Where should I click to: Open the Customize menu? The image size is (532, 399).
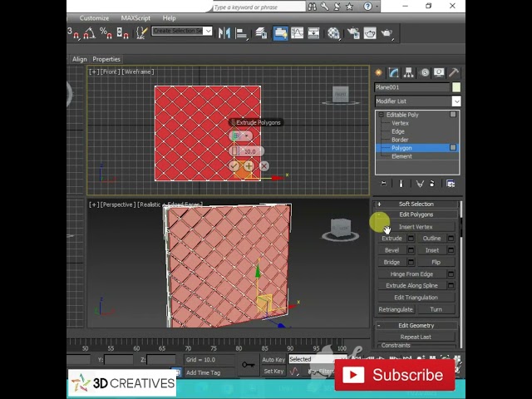(x=94, y=18)
